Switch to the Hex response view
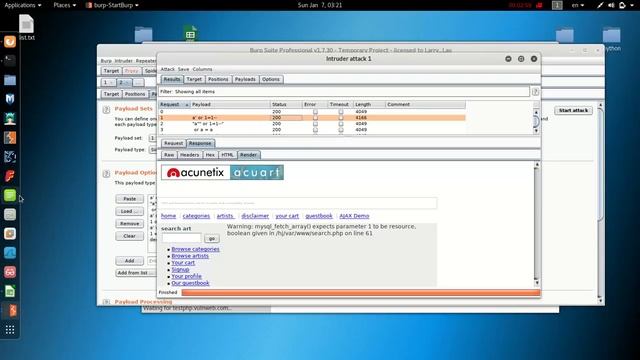Image resolution: width=640 pixels, height=360 pixels. tap(210, 155)
